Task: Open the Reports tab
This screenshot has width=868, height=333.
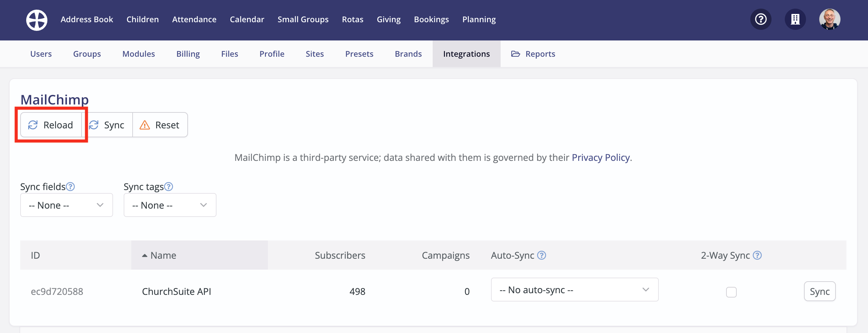Action: tap(533, 54)
